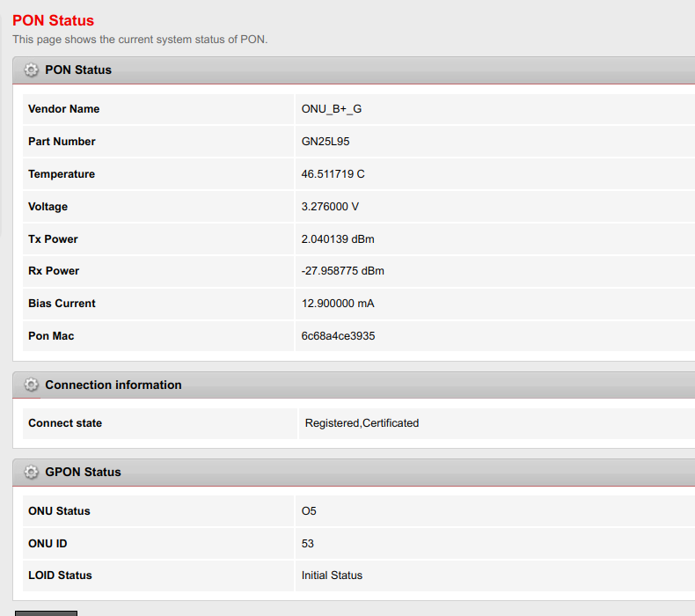Select the LOID value Initial Status
The width and height of the screenshot is (695, 616).
[x=332, y=576]
